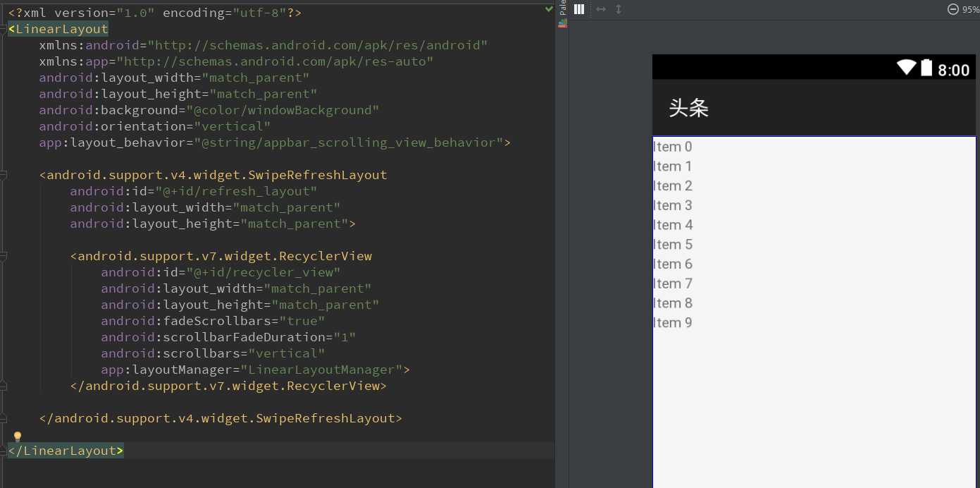This screenshot has width=980, height=488.
Task: Click android:fadeScrollbars="true" attribute
Action: [x=213, y=321]
